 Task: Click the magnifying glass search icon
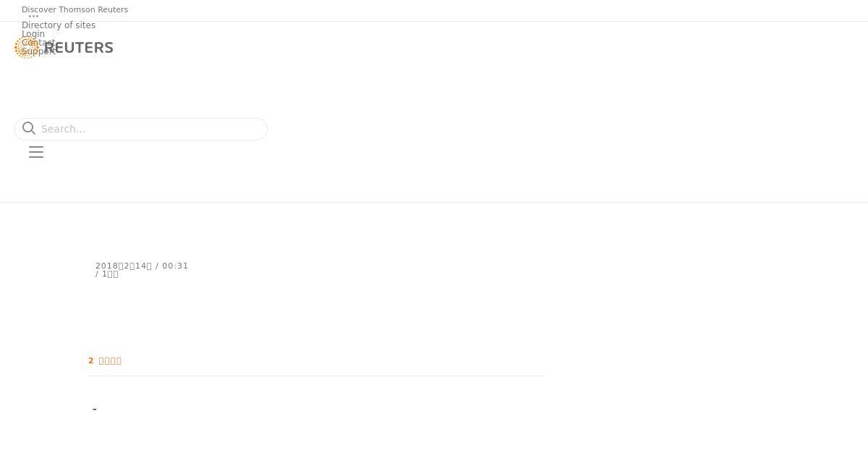click(x=29, y=128)
